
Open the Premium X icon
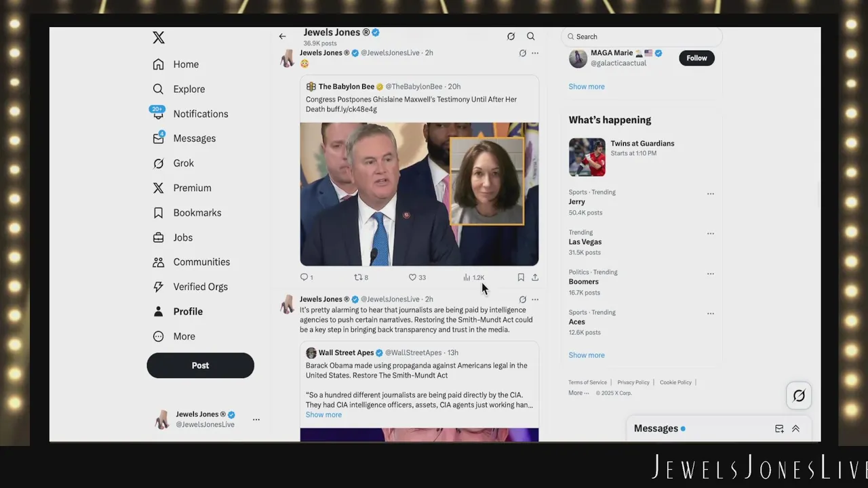pos(158,188)
